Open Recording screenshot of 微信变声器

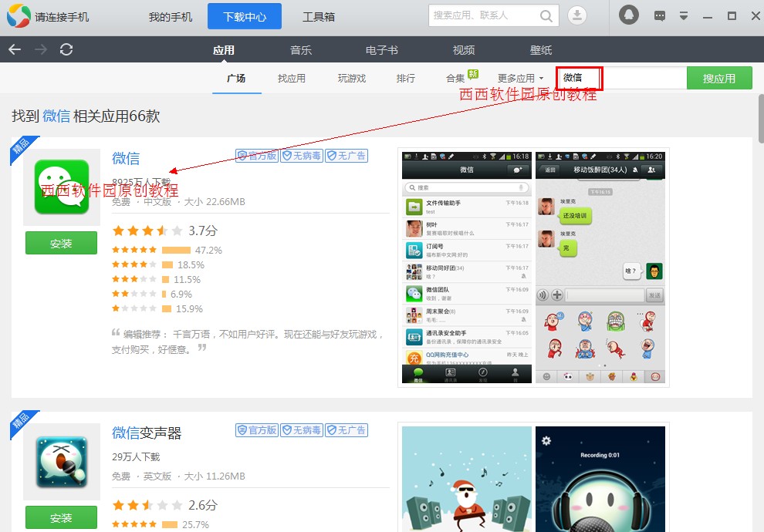pyautogui.click(x=600, y=479)
